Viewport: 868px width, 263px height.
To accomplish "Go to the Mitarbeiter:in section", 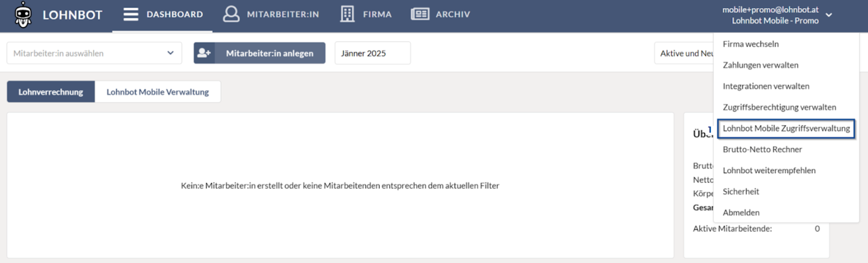I will pyautogui.click(x=271, y=15).
